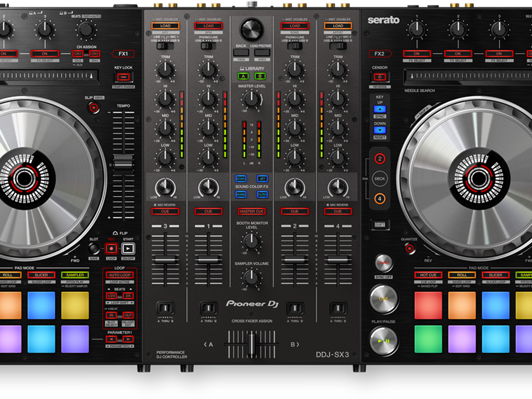Viewport: 532px width, 399px height.
Task: Select the left deck Sampler pad mode
Action: (75, 275)
